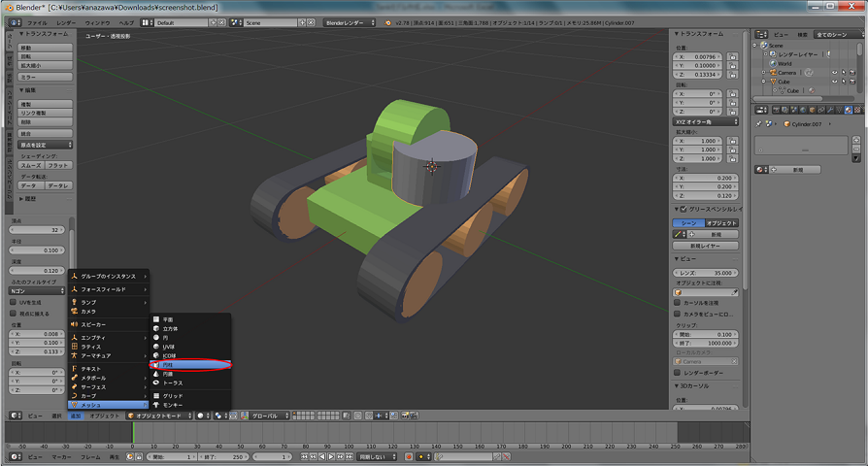This screenshot has width=868, height=466.
Task: Open the Armature (アーマチュア) submenu
Action: tap(97, 355)
